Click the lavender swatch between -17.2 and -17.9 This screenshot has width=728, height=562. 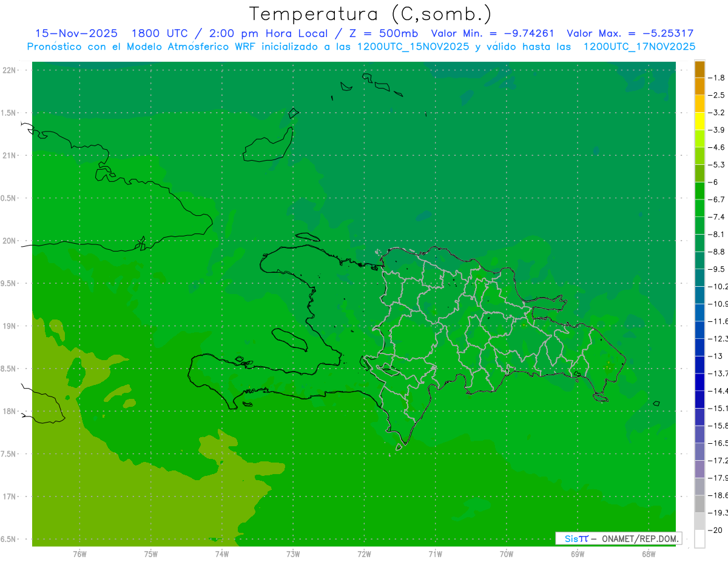coord(699,469)
